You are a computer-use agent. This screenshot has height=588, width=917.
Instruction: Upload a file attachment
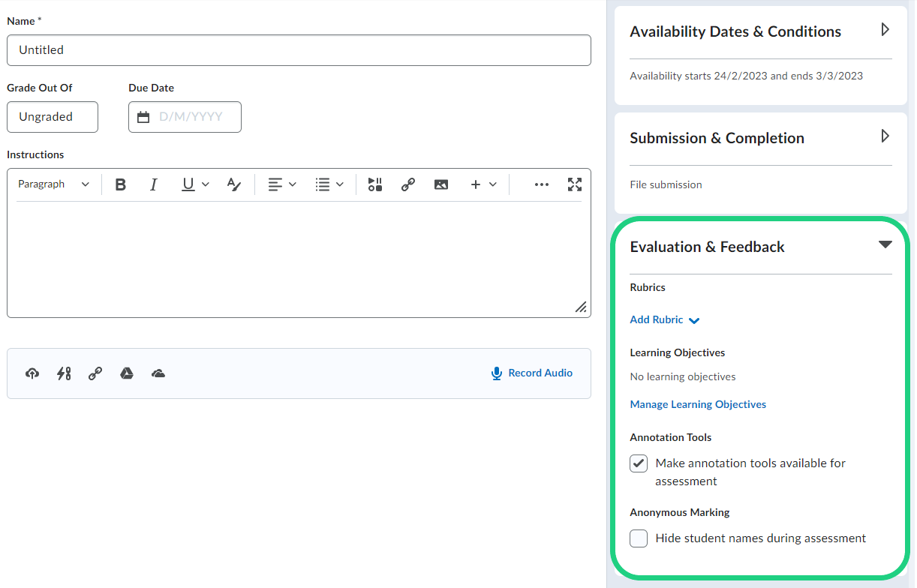pyautogui.click(x=32, y=373)
